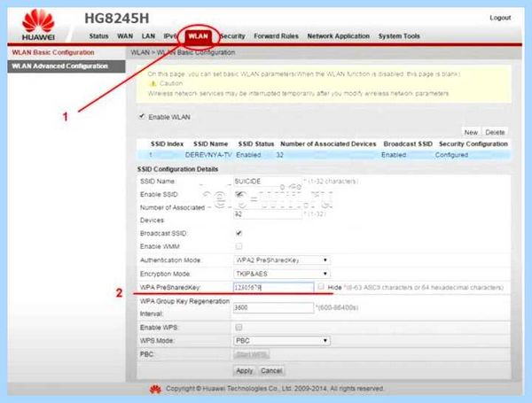Select WLAN Basic Configuration in the sidebar

[53, 52]
